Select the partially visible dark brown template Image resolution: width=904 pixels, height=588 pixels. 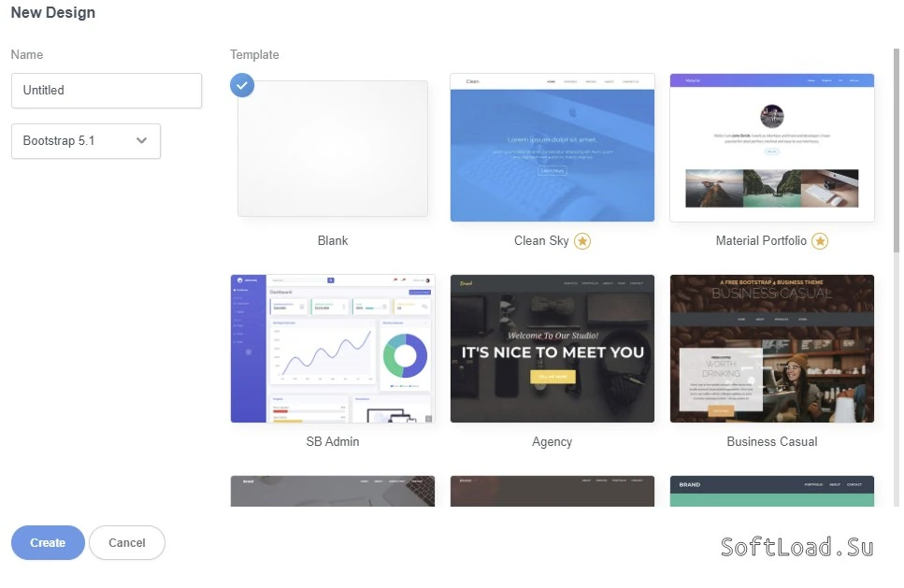[552, 491]
